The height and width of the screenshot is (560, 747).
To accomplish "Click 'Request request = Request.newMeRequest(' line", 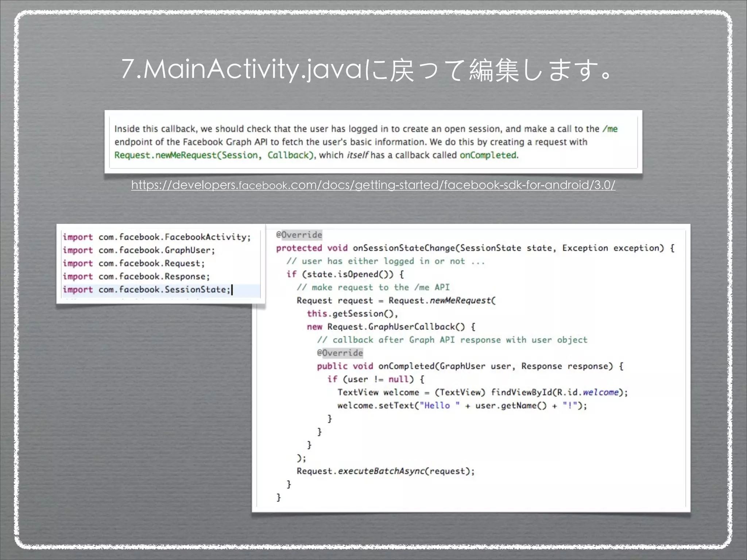I will tap(396, 300).
